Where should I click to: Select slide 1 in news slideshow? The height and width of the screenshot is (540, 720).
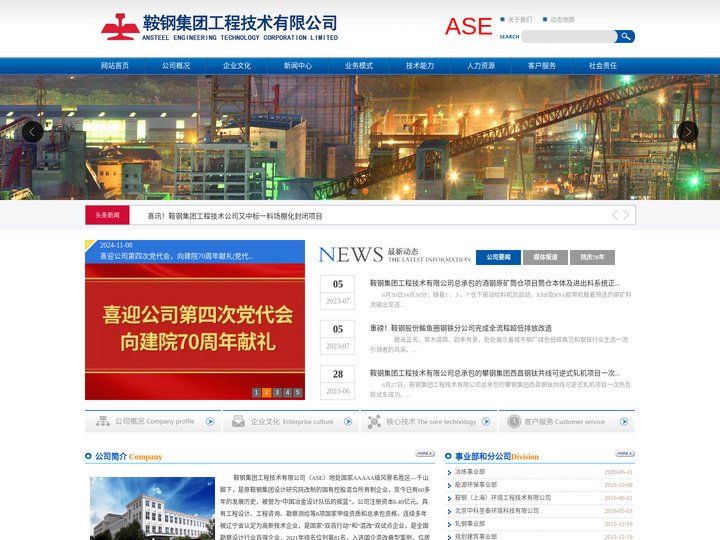[x=256, y=392]
